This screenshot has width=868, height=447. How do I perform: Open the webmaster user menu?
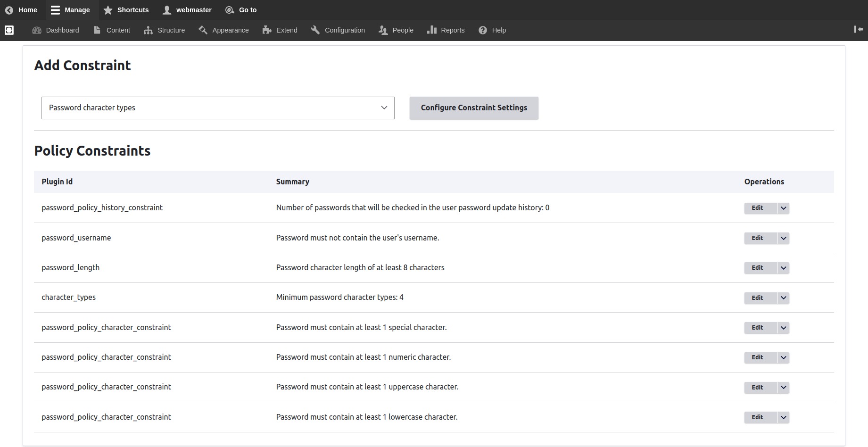[x=187, y=10]
